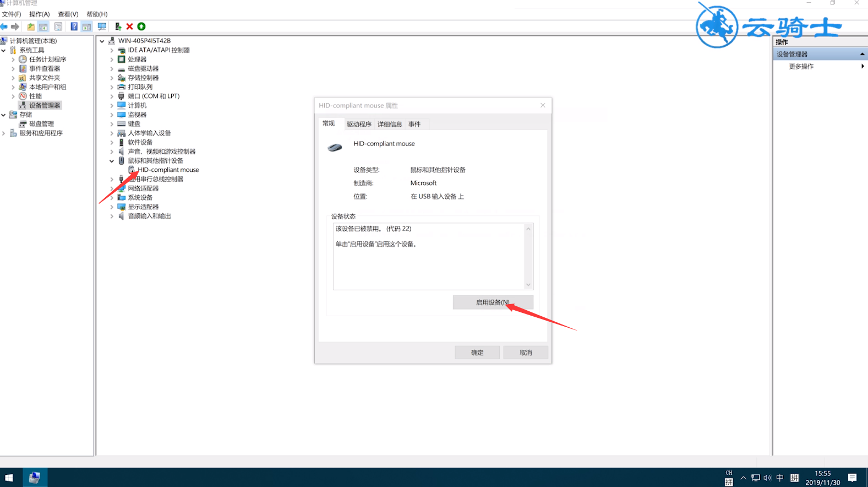Open the tray volume speaker icon

coord(767,478)
